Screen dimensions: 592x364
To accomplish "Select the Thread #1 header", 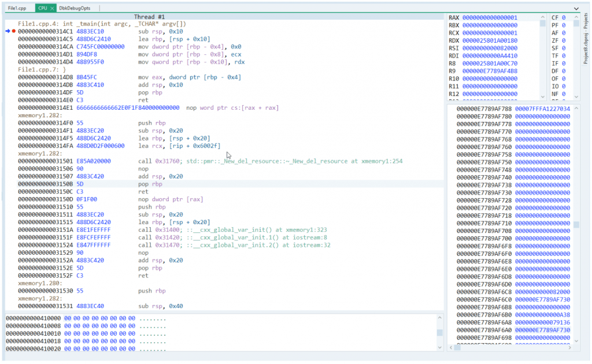I will [149, 17].
